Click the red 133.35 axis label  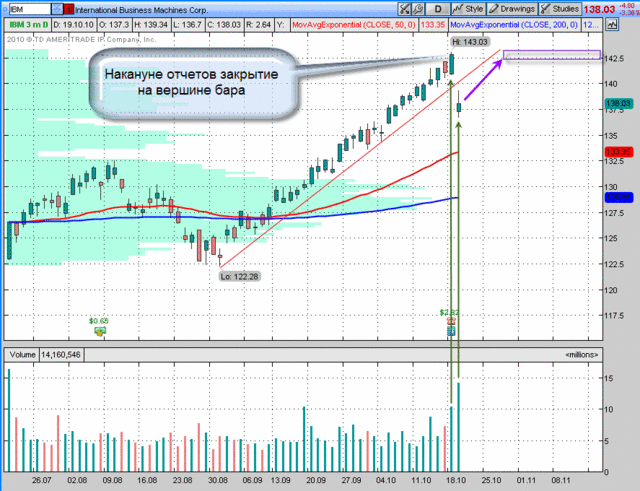[618, 152]
